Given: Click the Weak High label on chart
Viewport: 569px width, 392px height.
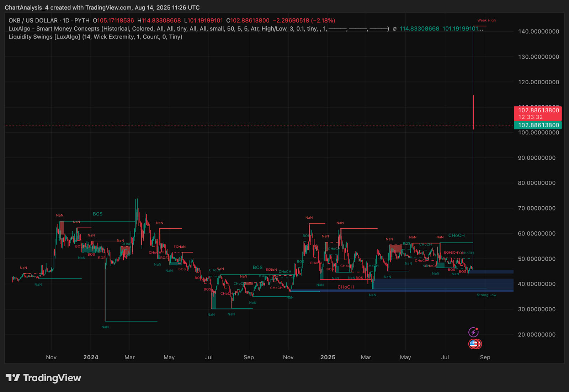Looking at the screenshot, I should tap(486, 20).
